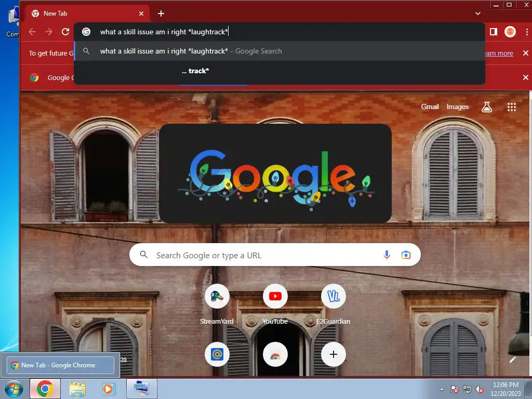Show hidden system tray icons

pyautogui.click(x=442, y=389)
